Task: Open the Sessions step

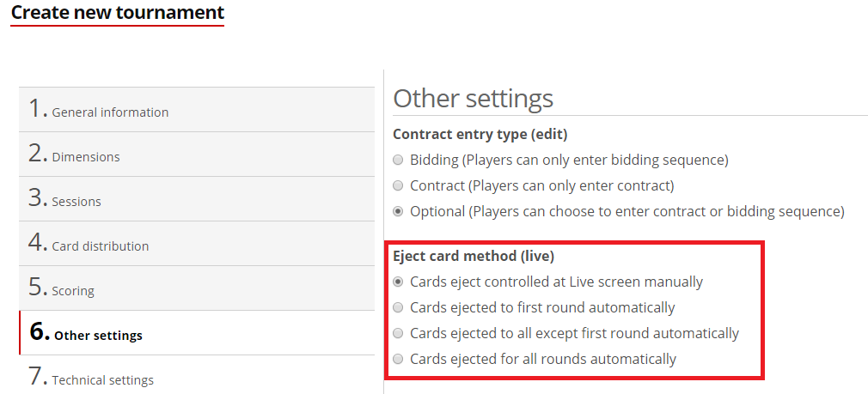Action: (76, 201)
